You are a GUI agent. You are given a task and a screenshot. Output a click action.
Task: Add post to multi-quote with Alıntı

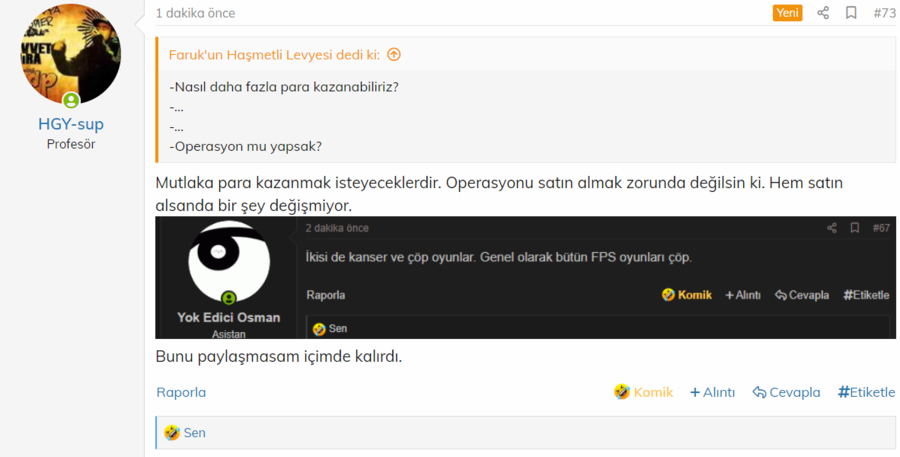pos(712,392)
